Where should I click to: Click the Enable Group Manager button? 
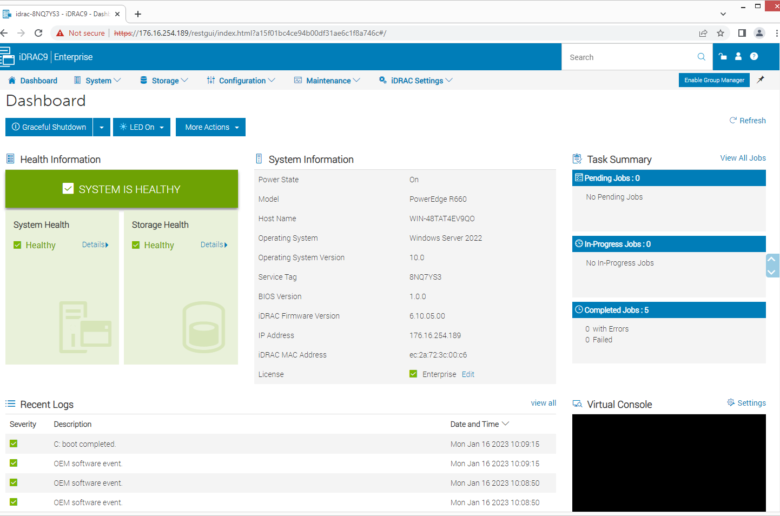pos(714,80)
